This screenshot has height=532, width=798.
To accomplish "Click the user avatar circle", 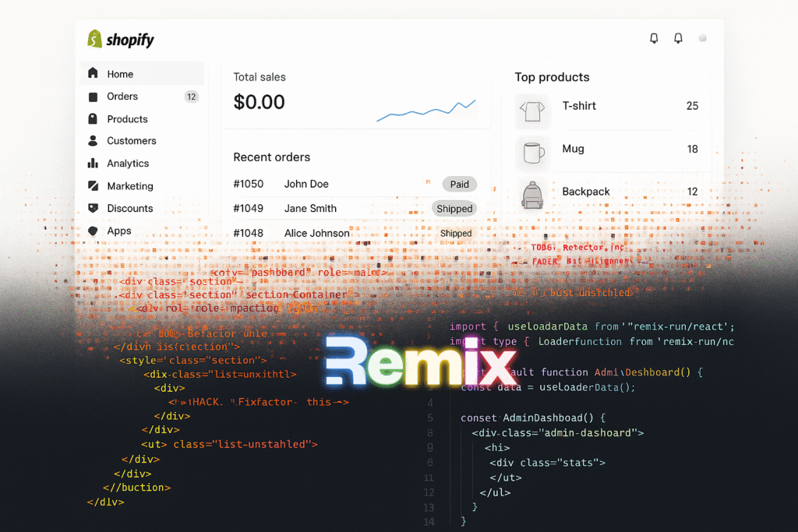I will point(701,37).
